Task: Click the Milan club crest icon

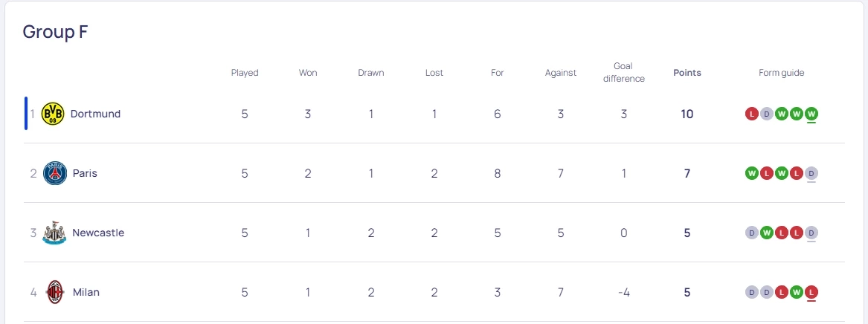Action: (55, 292)
